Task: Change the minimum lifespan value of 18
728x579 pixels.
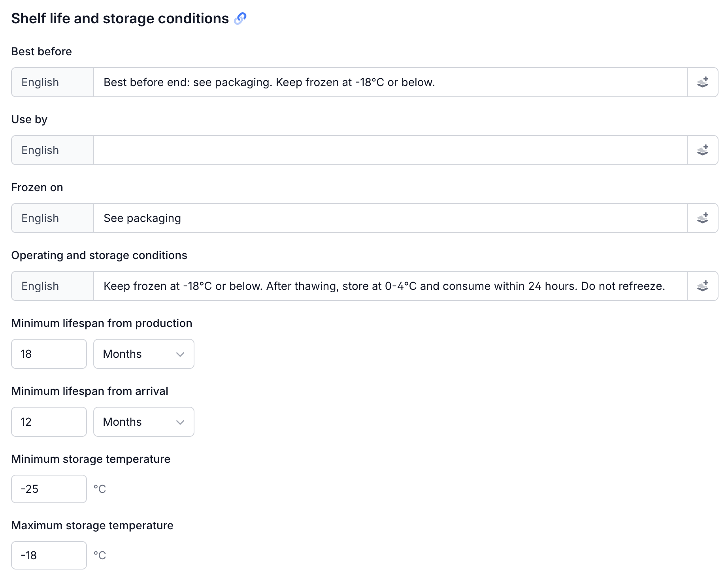Action: tap(49, 354)
